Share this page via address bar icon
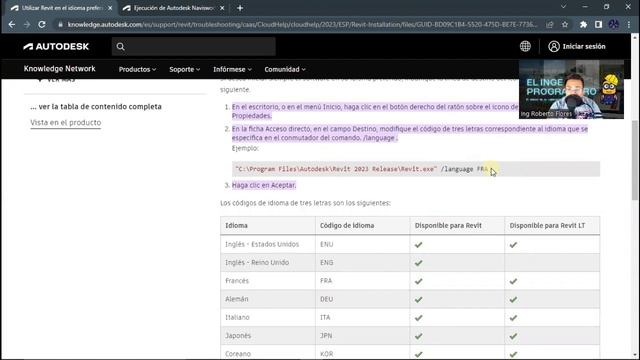 coord(550,24)
